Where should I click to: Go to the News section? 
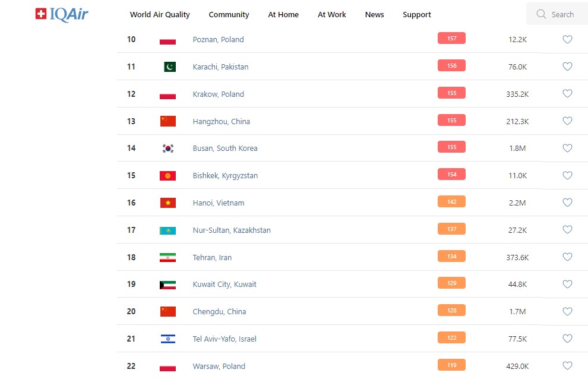coord(374,15)
